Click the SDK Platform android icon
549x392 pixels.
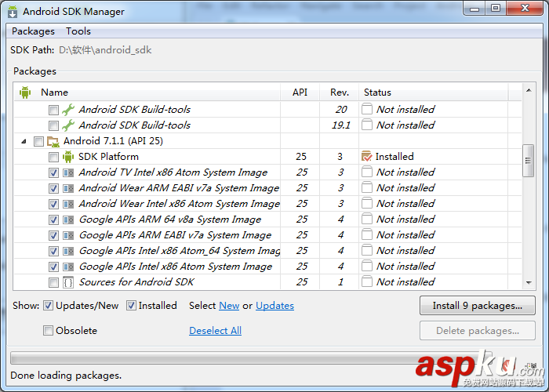tap(68, 157)
